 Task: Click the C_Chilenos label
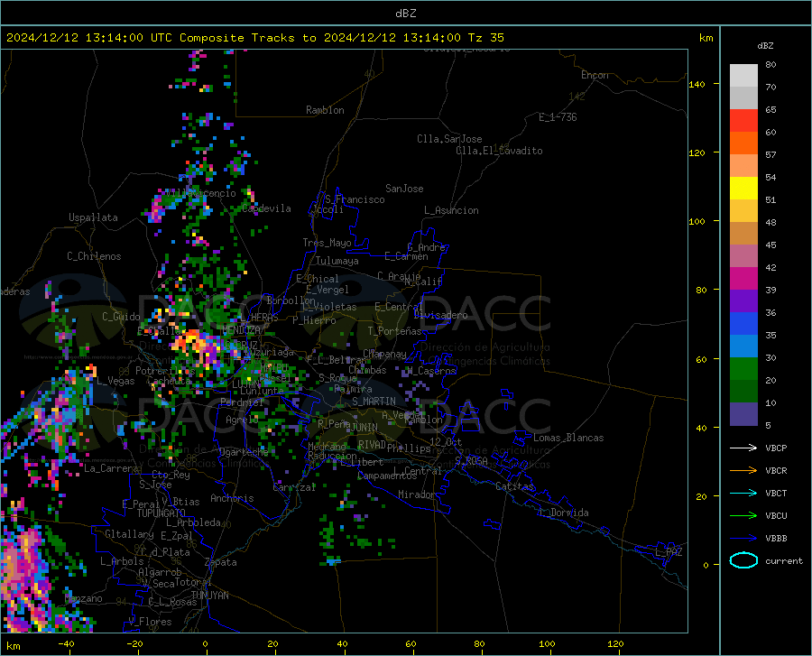94,256
